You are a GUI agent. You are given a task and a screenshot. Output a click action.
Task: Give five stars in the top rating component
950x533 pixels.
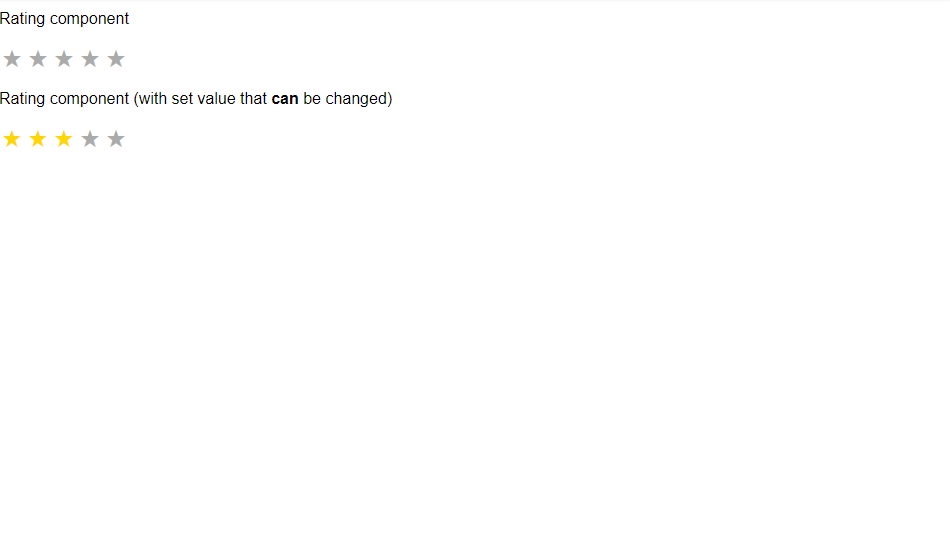pos(116,59)
